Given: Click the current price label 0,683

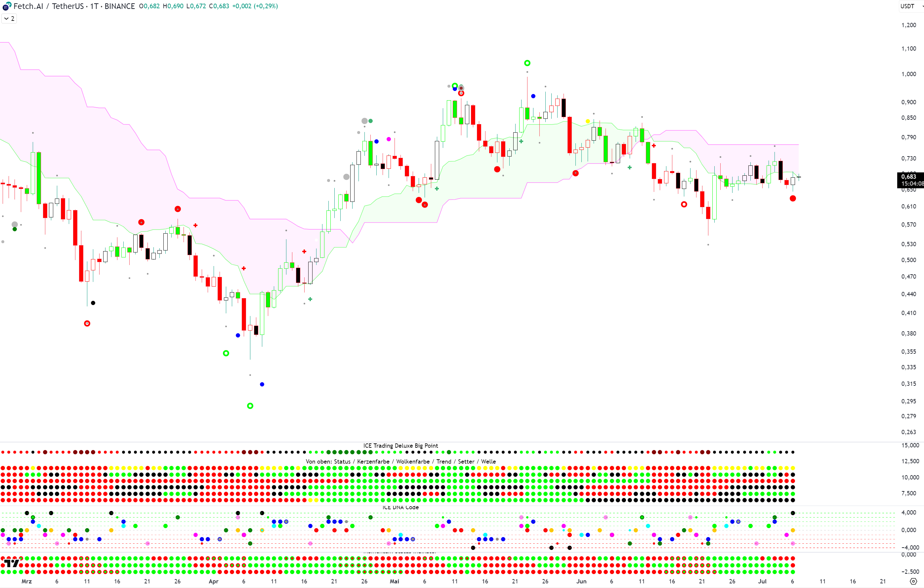Looking at the screenshot, I should click(909, 177).
